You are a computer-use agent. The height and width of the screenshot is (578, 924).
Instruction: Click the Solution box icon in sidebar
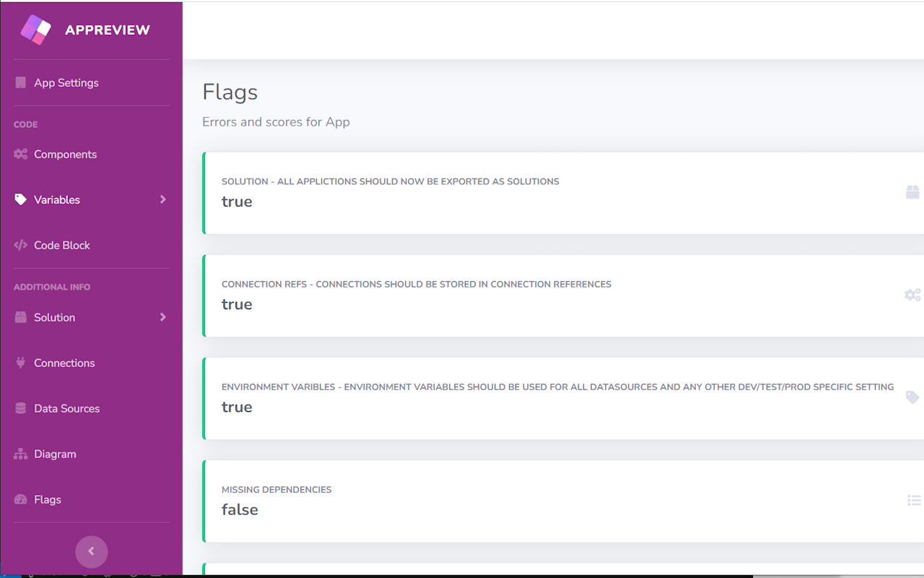[20, 317]
